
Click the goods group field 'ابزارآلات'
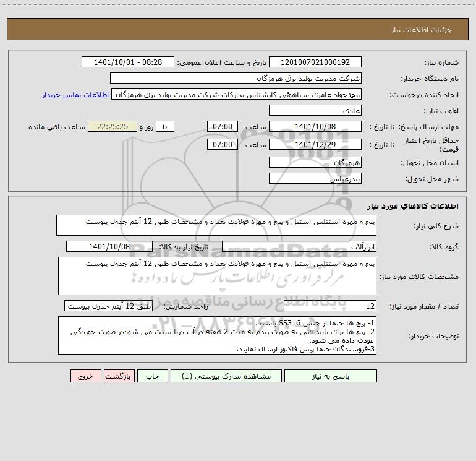299,246
